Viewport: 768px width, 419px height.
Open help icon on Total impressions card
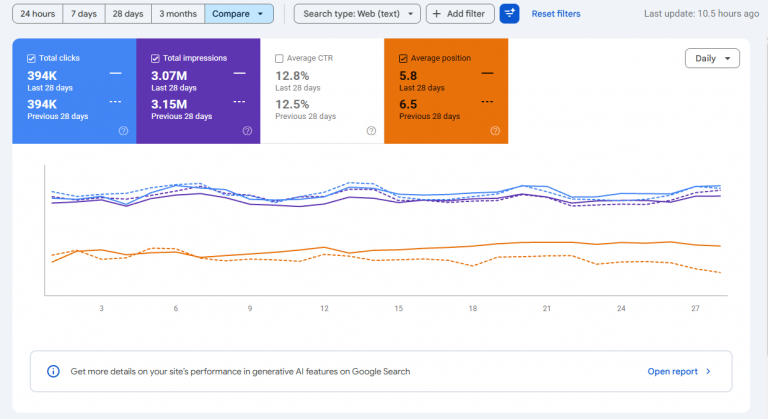(247, 131)
